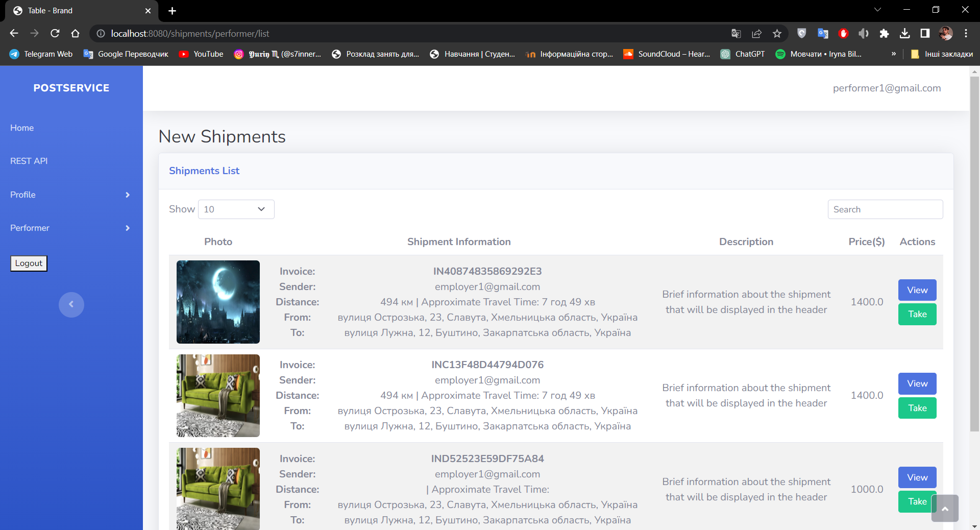Viewport: 980px width, 530px height.
Task: Close the Table - Brand tab
Action: (x=148, y=11)
